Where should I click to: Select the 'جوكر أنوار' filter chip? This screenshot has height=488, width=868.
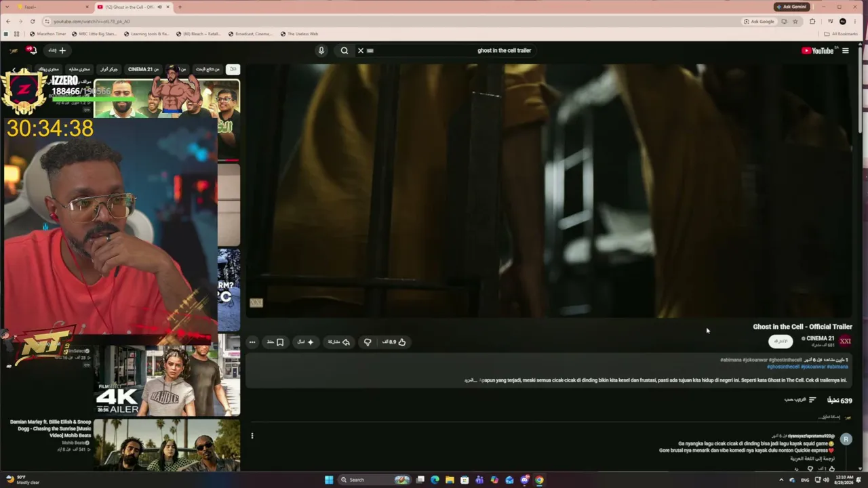pos(109,69)
